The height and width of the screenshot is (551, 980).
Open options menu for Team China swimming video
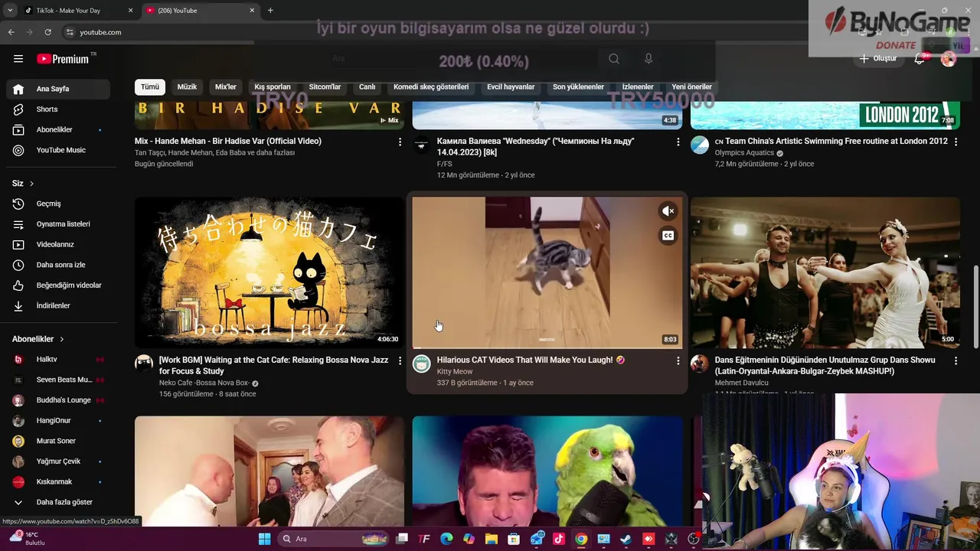955,142
